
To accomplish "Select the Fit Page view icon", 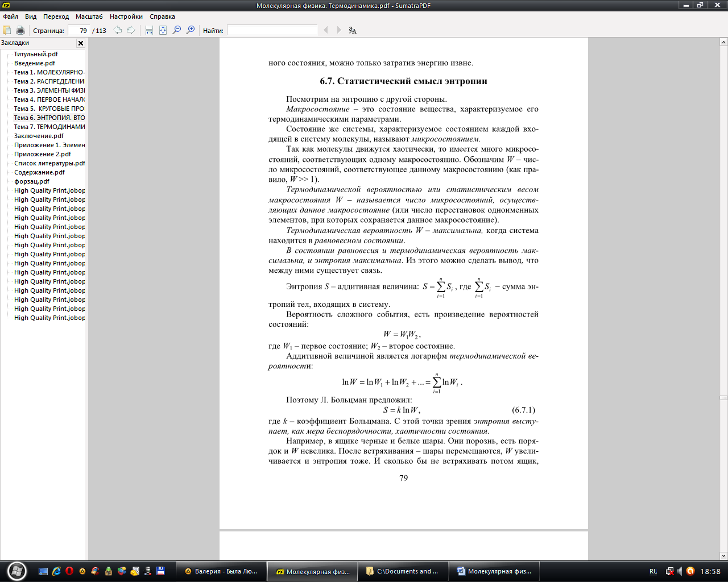I will tap(163, 30).
